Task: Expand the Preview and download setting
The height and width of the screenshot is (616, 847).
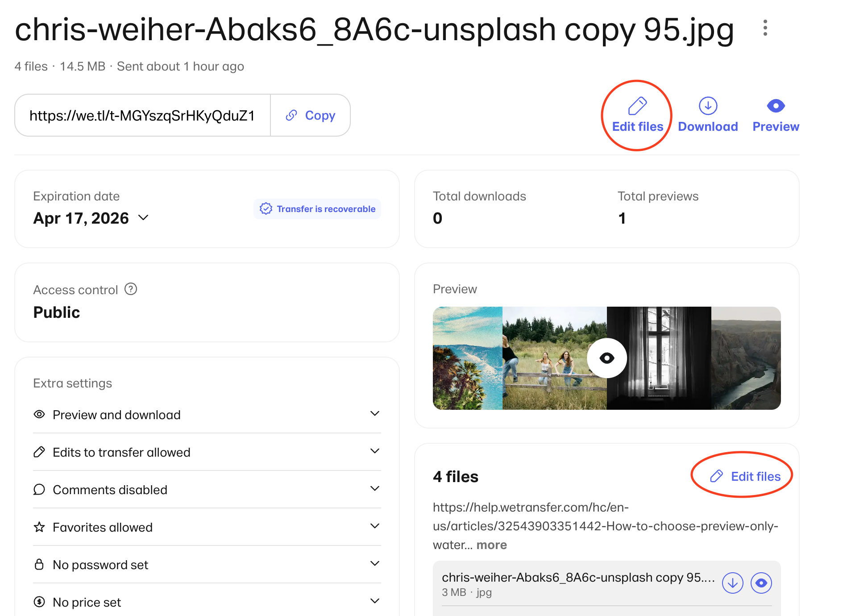Action: 375,414
